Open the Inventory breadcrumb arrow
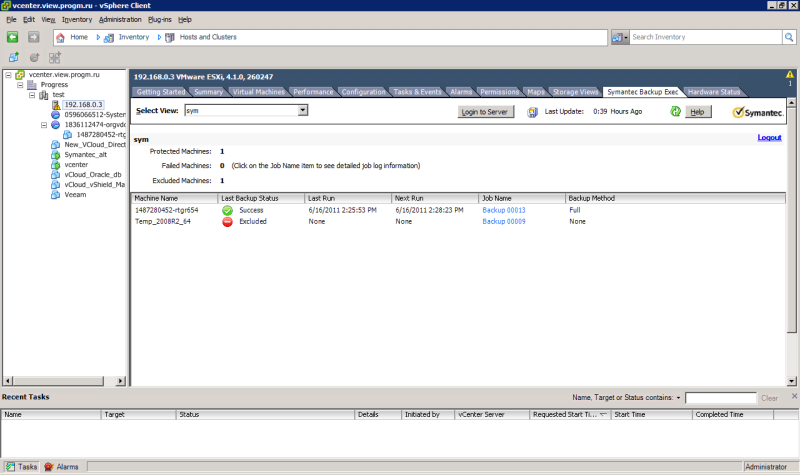 click(x=98, y=37)
